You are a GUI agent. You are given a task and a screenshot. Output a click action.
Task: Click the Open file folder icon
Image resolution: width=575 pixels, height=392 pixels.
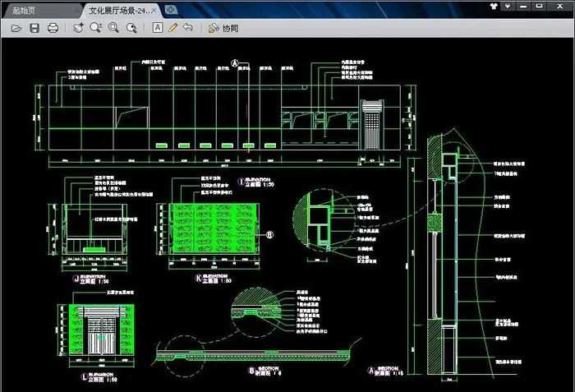tap(16, 28)
